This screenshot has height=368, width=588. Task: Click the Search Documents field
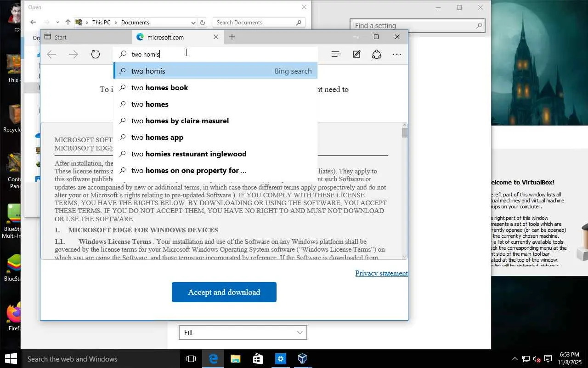(x=259, y=22)
